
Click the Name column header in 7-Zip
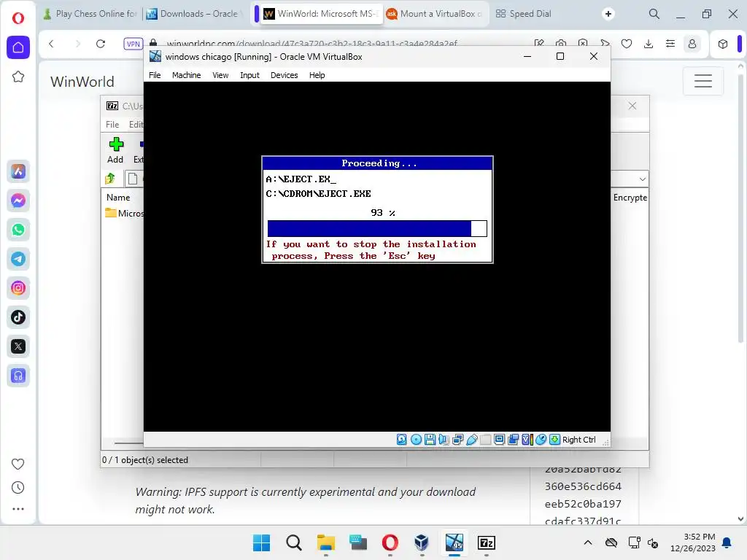118,197
